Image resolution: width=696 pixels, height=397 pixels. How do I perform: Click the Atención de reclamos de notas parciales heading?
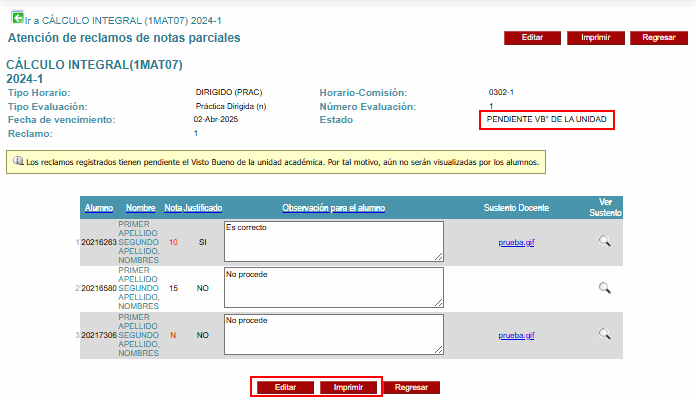coord(124,38)
